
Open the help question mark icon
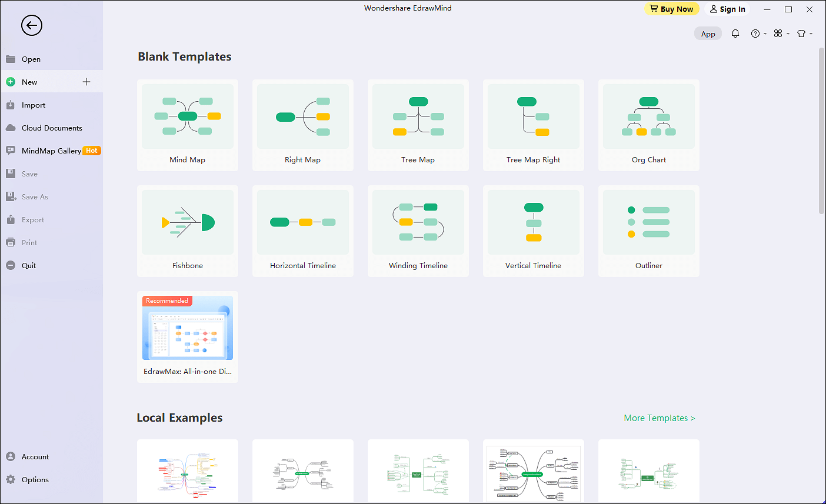755,34
